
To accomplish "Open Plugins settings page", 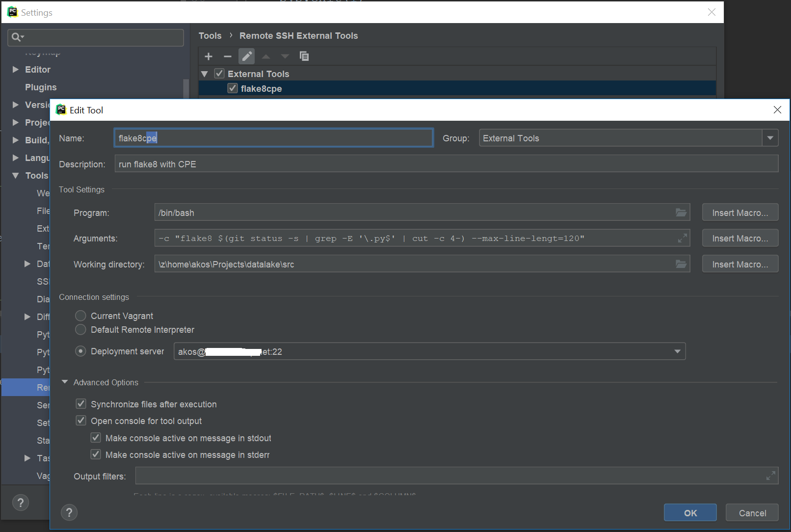I will point(41,87).
